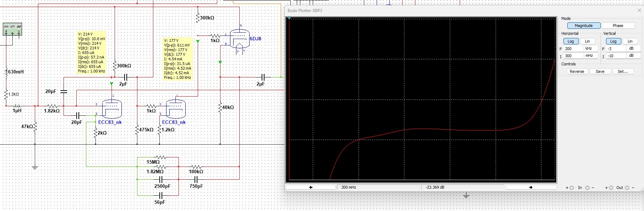Click the 300 mHz cursor frequency readout
Image resolution: width=644 pixels, height=211 pixels.
(379, 187)
